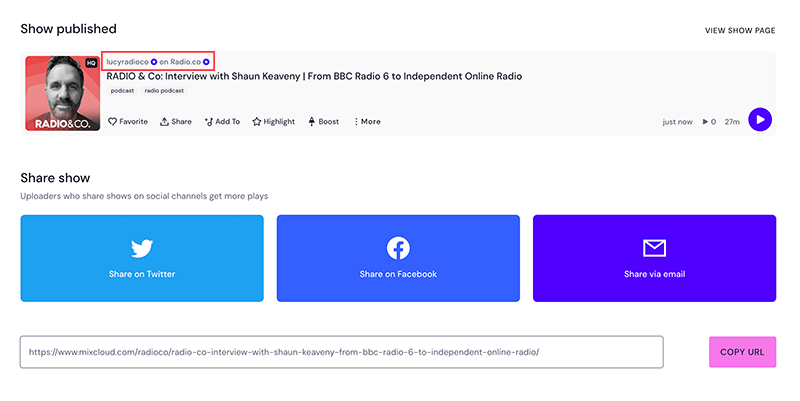Select the podcast tag
The width and height of the screenshot is (800, 401).
pos(122,91)
